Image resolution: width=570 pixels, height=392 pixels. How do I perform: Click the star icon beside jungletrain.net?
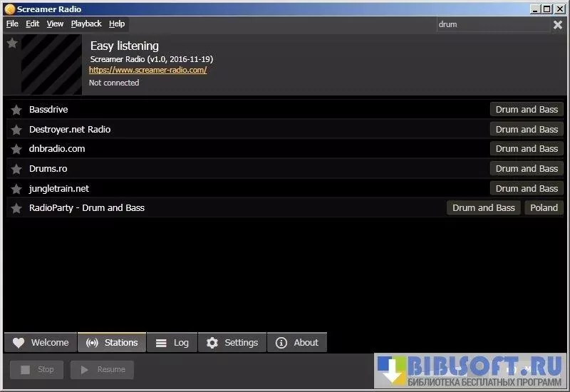coord(16,189)
